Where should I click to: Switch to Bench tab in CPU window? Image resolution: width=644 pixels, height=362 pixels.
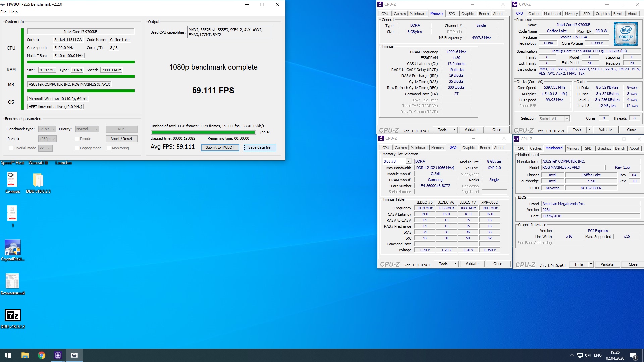click(618, 14)
